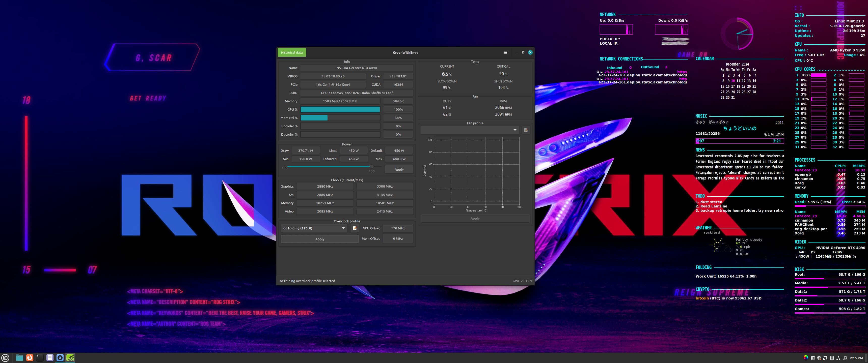Switch to the blue 'a' app in taskbar
The height and width of the screenshot is (363, 868).
point(60,358)
